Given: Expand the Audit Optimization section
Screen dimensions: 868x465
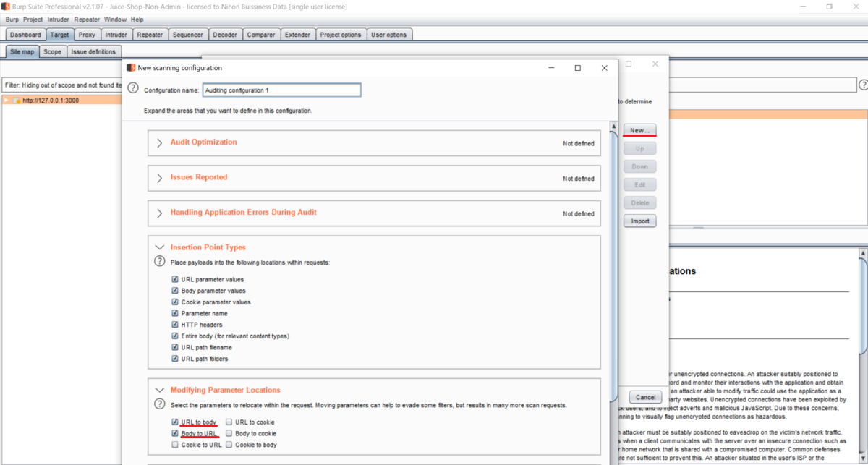Looking at the screenshot, I should [160, 143].
